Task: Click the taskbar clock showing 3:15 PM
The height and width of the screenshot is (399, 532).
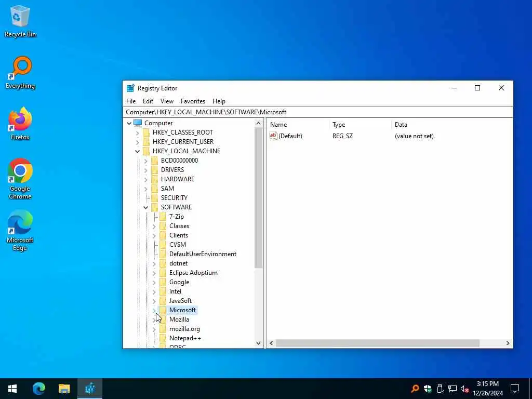Action: (x=488, y=389)
